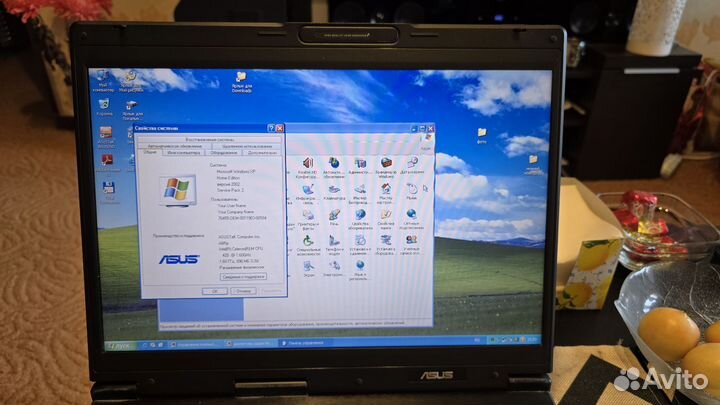Switch to the Advanced (Дополнительно) tab
This screenshot has height=405, width=720.
[262, 152]
